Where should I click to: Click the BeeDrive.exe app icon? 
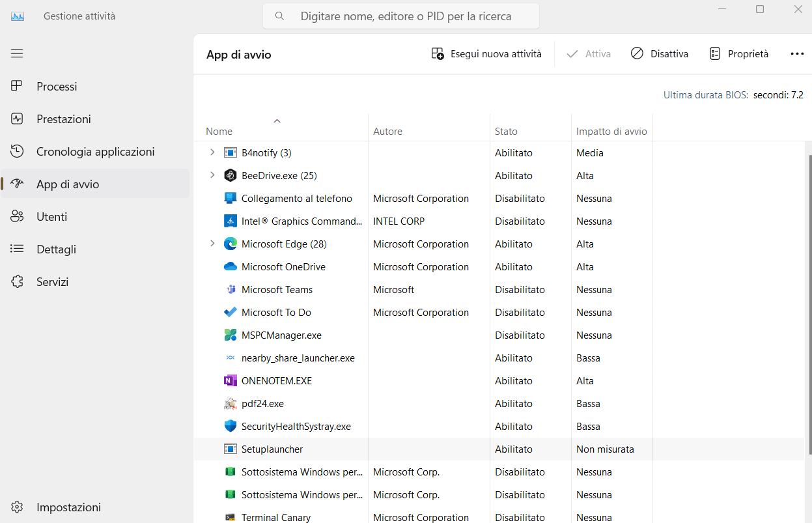point(231,176)
